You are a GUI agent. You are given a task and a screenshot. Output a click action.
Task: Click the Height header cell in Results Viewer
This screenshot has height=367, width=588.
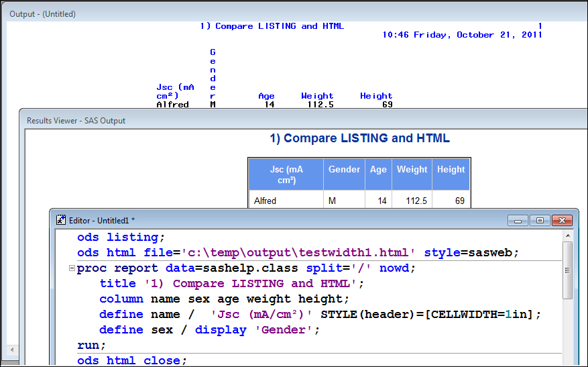coord(451,170)
